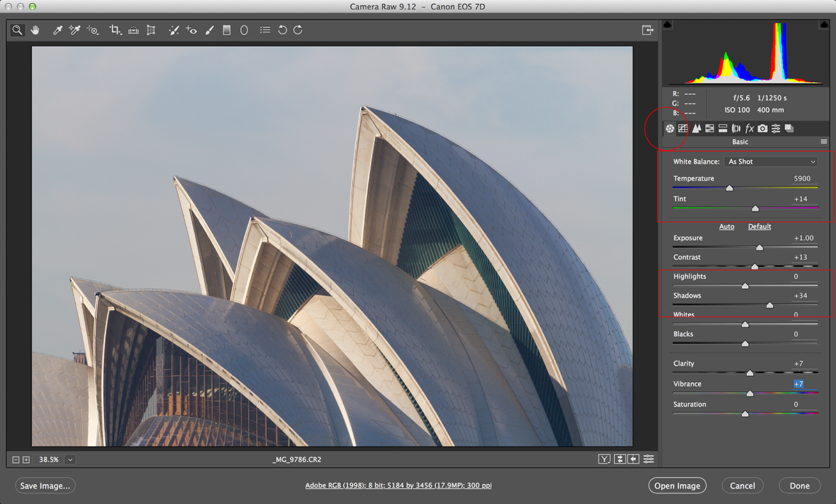Toggle shadow clipping warning on histogram

pyautogui.click(x=667, y=25)
